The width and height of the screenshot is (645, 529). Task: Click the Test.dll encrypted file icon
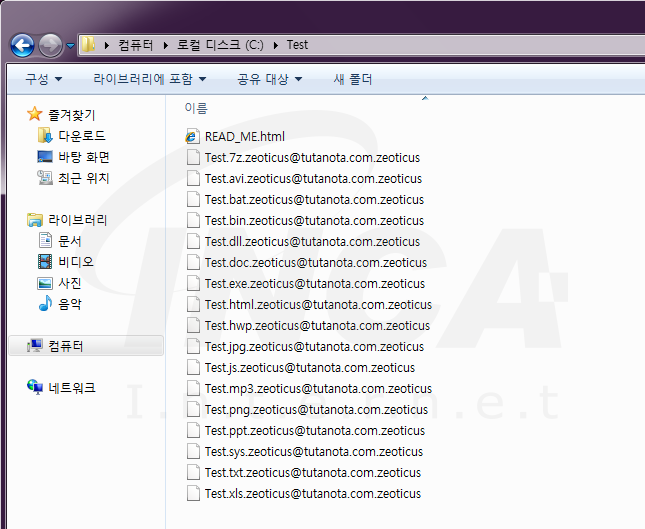coord(193,241)
